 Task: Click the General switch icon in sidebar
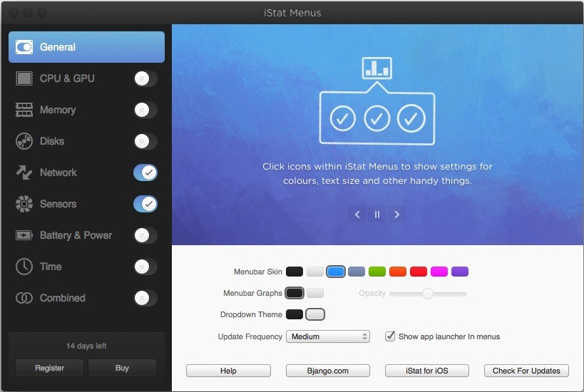tap(24, 47)
